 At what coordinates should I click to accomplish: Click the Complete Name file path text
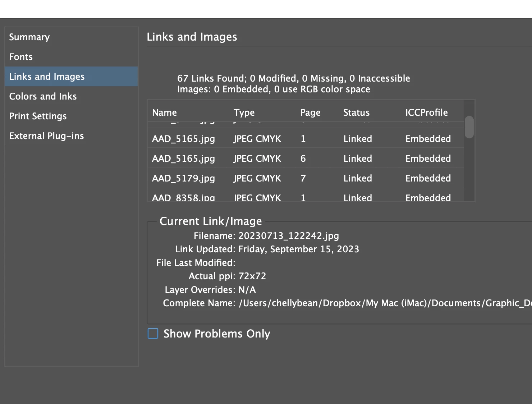point(385,303)
